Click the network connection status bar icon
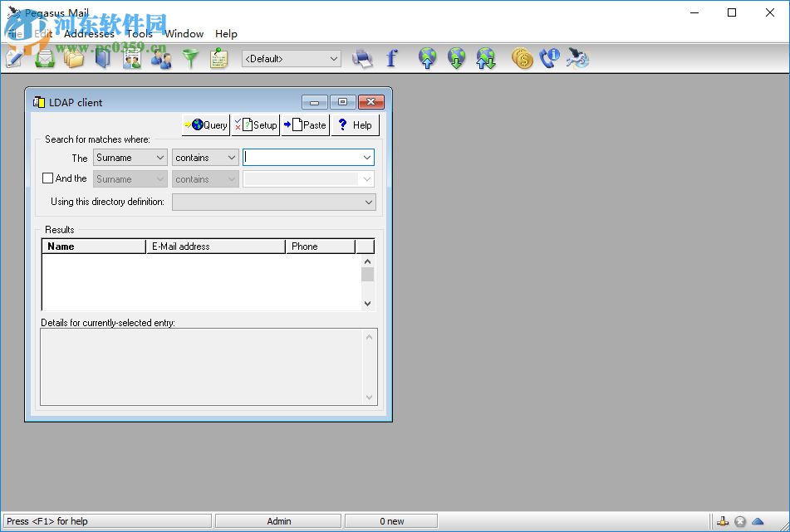 point(723,521)
